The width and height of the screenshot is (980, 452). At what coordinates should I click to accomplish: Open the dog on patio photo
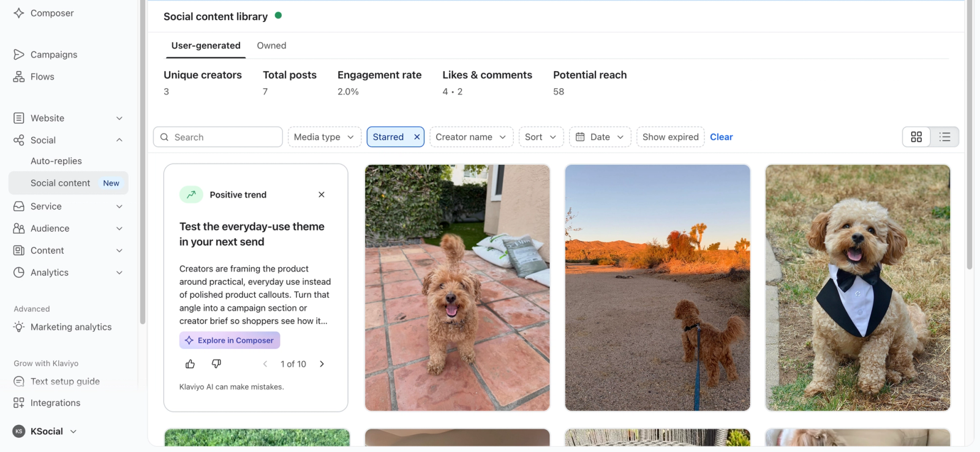click(x=458, y=288)
